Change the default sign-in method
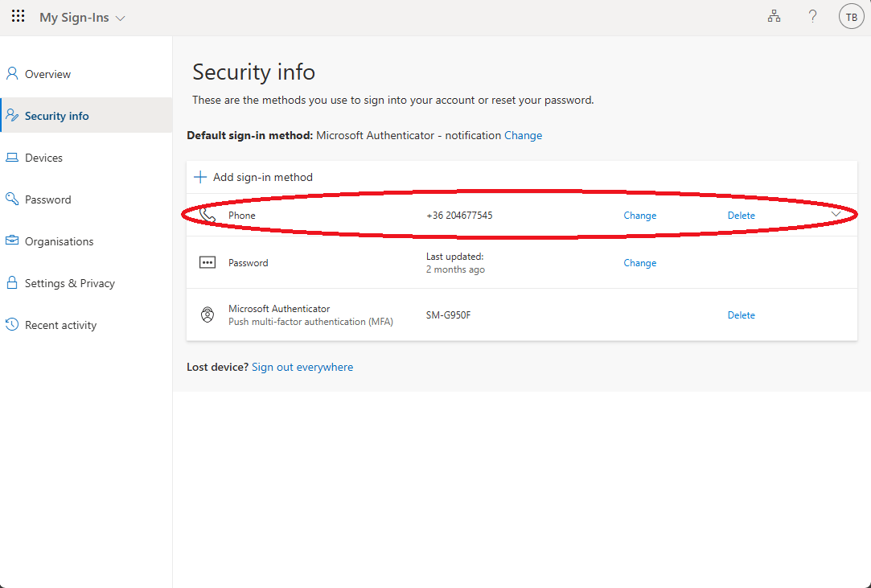This screenshot has height=588, width=871. (523, 135)
